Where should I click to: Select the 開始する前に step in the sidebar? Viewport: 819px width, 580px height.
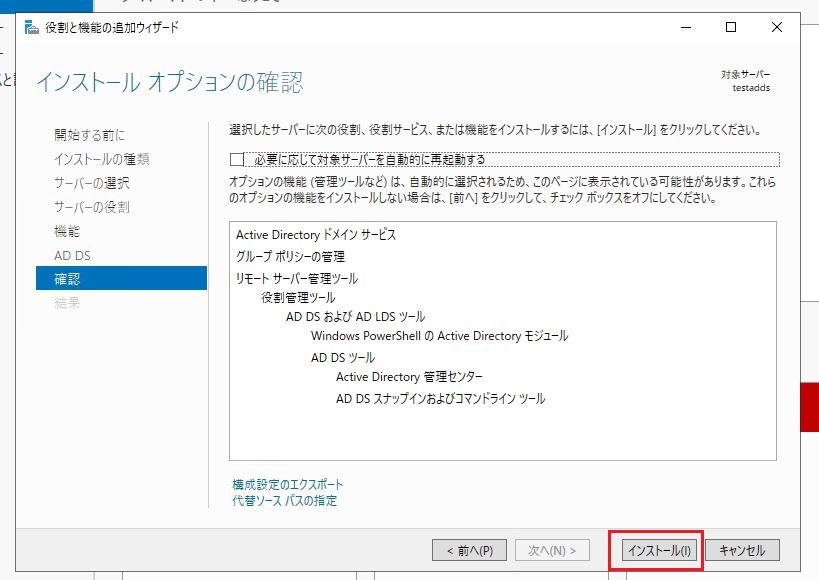tap(89, 135)
